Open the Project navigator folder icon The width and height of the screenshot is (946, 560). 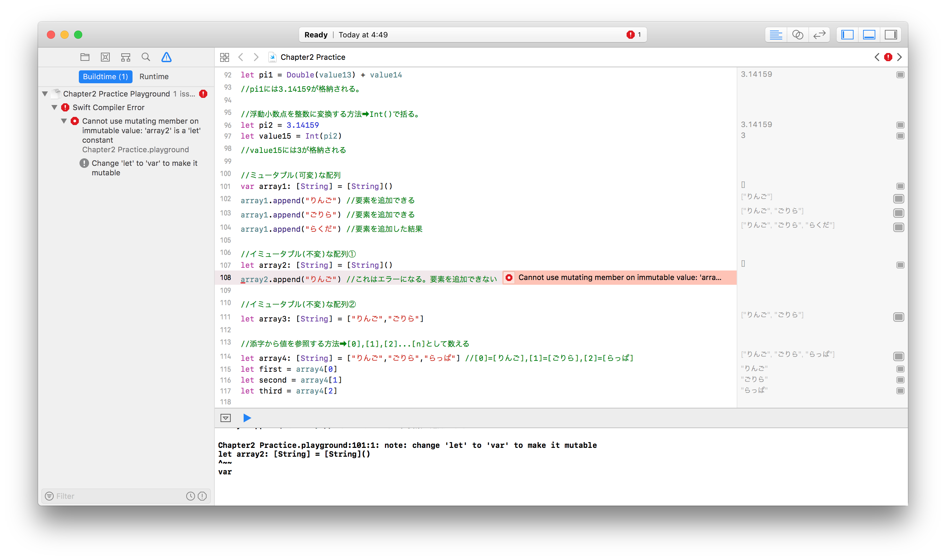(85, 57)
